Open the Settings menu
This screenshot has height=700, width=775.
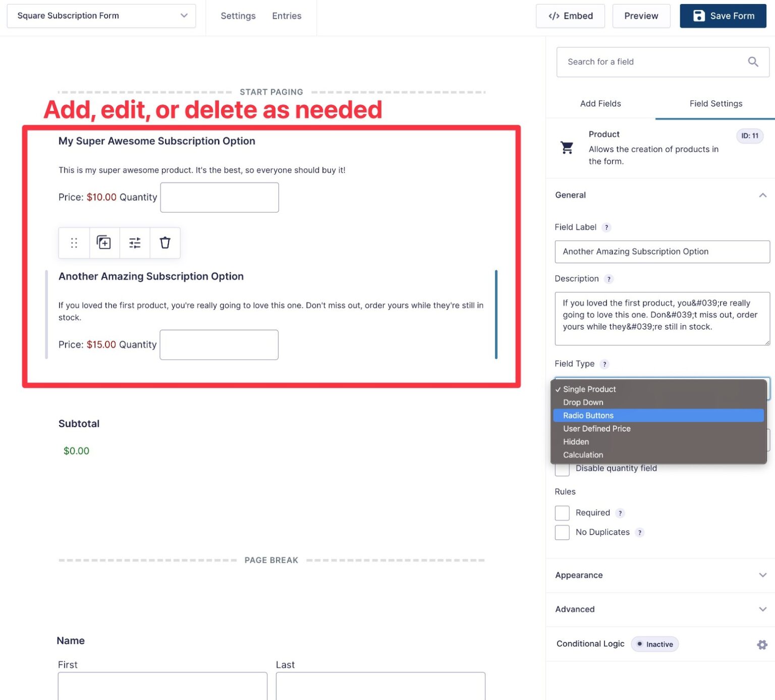pos(238,16)
